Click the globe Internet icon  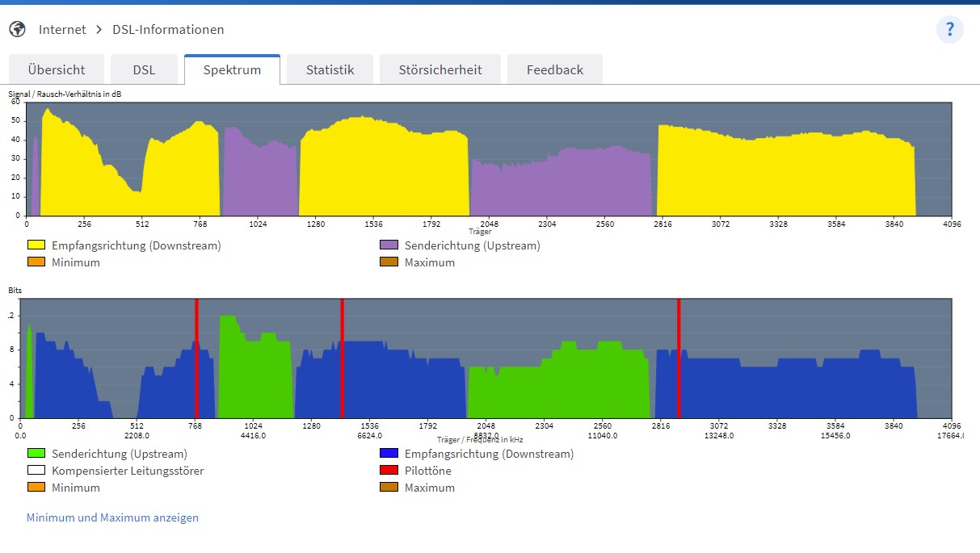click(17, 30)
